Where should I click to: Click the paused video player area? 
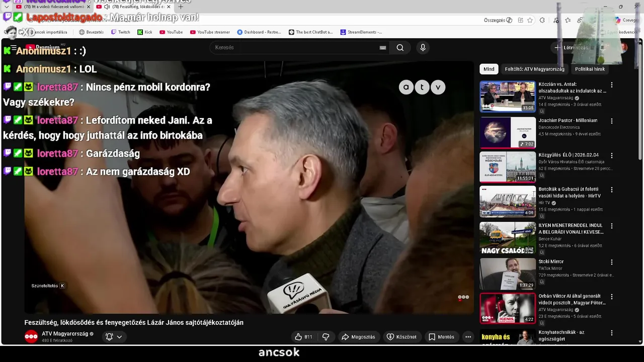pyautogui.click(x=249, y=189)
